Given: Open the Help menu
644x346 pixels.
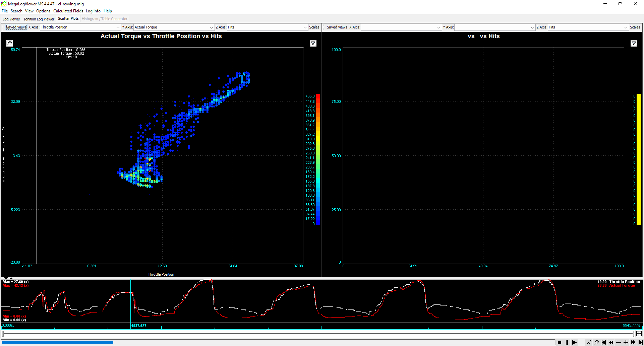Looking at the screenshot, I should pos(108,11).
